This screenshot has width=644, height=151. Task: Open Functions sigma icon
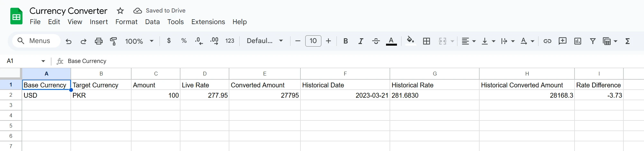click(628, 41)
